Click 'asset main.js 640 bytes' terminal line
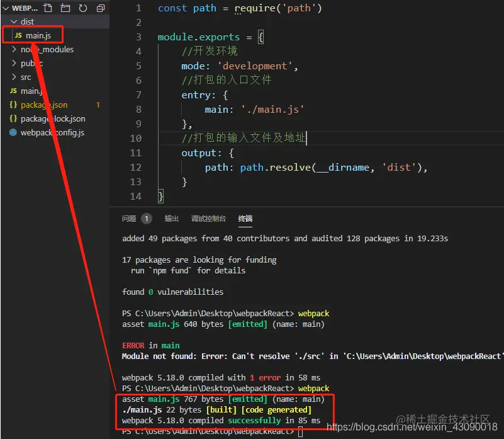This screenshot has height=439, width=504. click(223, 324)
